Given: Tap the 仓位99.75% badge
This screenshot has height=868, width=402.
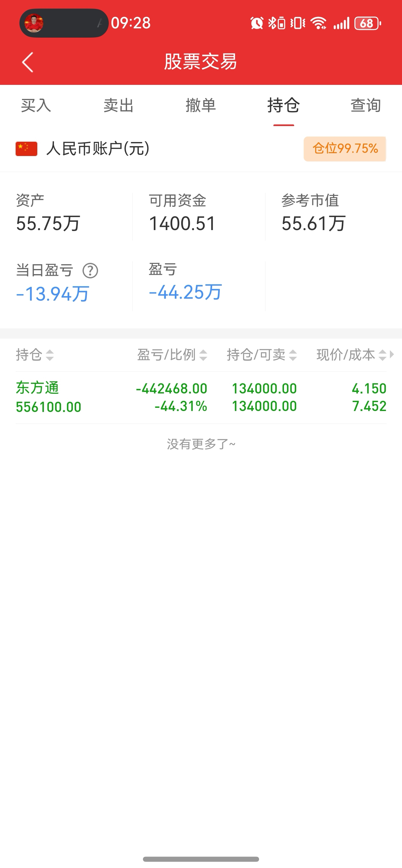Looking at the screenshot, I should (x=345, y=149).
